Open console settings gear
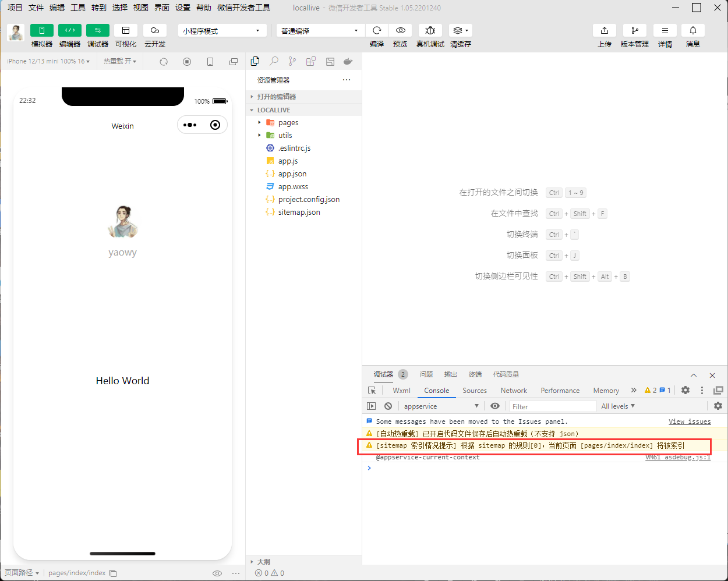 tap(718, 406)
